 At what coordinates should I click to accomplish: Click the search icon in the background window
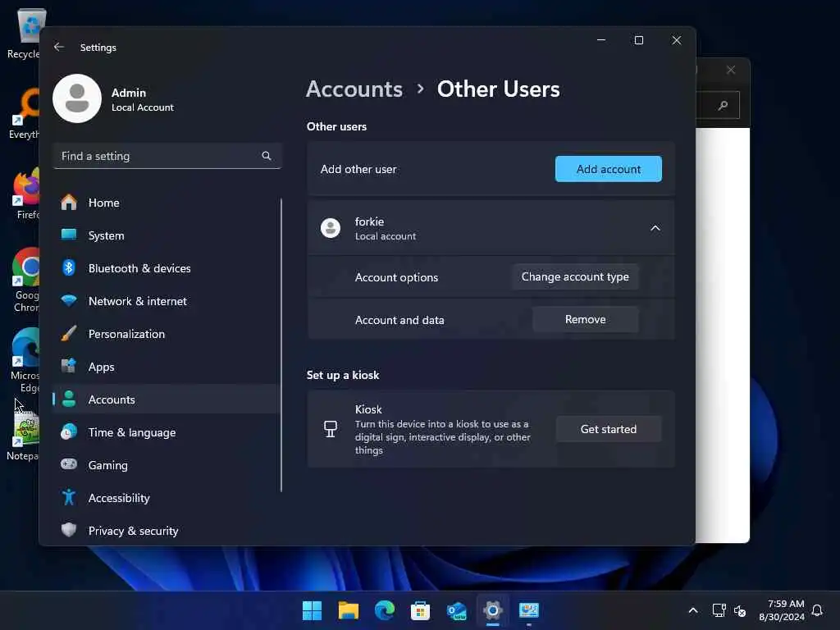point(724,105)
